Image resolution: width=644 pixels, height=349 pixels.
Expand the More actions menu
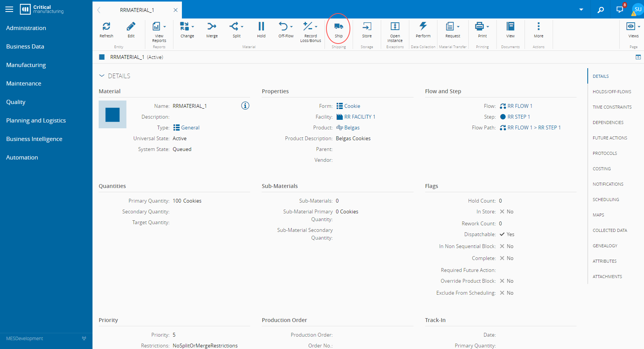(x=538, y=27)
